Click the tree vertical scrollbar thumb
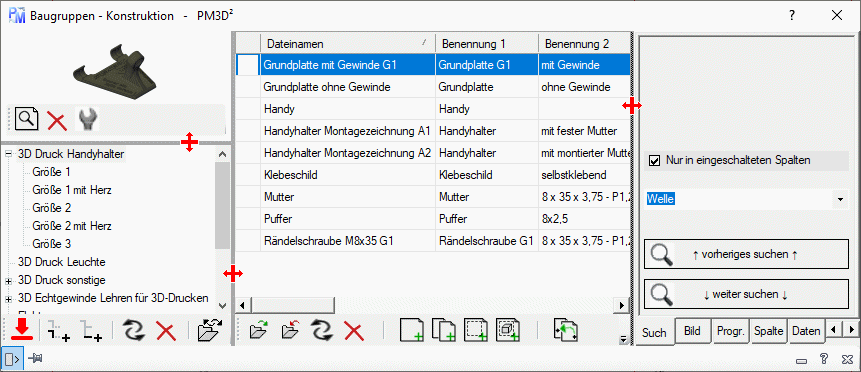The width and height of the screenshot is (861, 372). [222, 206]
